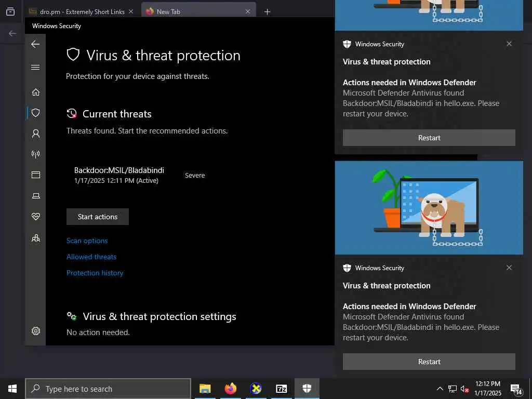
Task: Show hidden system tray icons
Action: (440, 389)
